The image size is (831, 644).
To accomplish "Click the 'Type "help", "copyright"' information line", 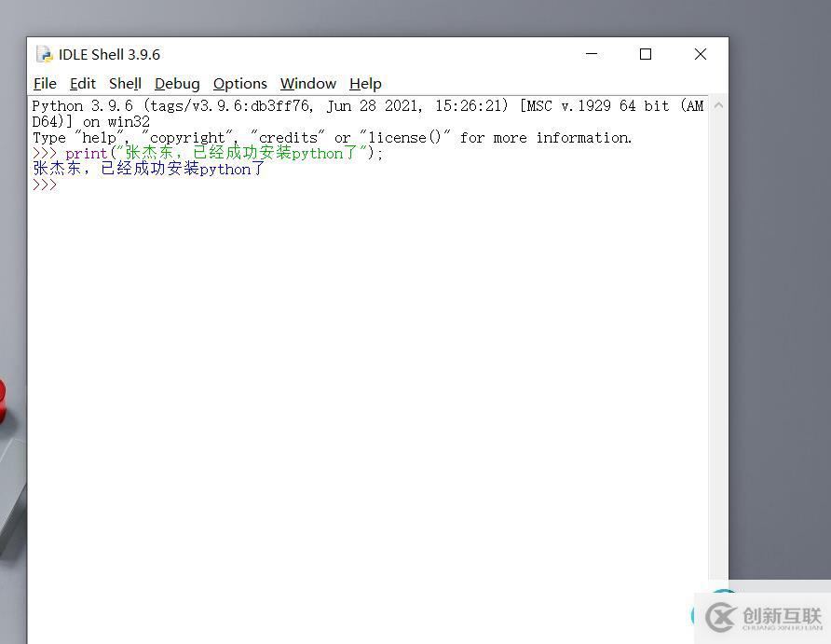I will [x=332, y=138].
